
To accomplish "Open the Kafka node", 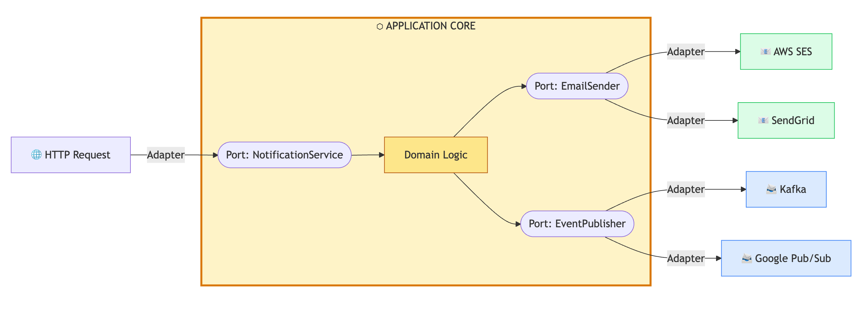I will pyautogui.click(x=786, y=189).
